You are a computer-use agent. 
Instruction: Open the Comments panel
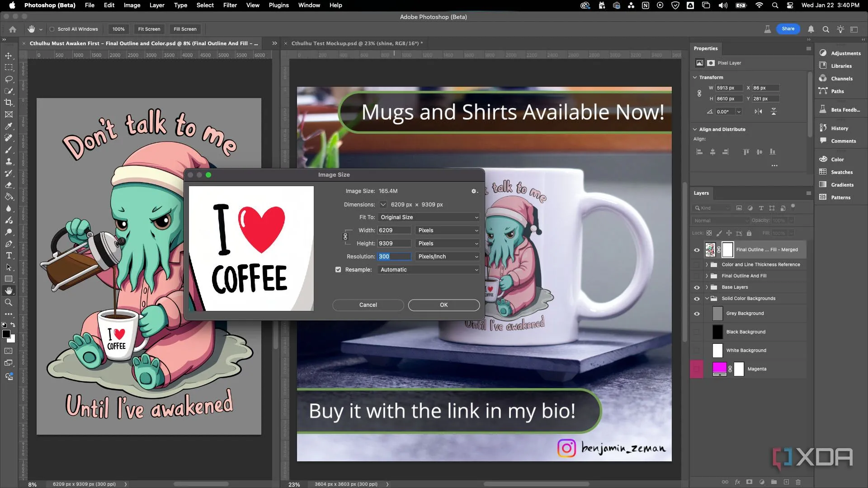pyautogui.click(x=837, y=141)
